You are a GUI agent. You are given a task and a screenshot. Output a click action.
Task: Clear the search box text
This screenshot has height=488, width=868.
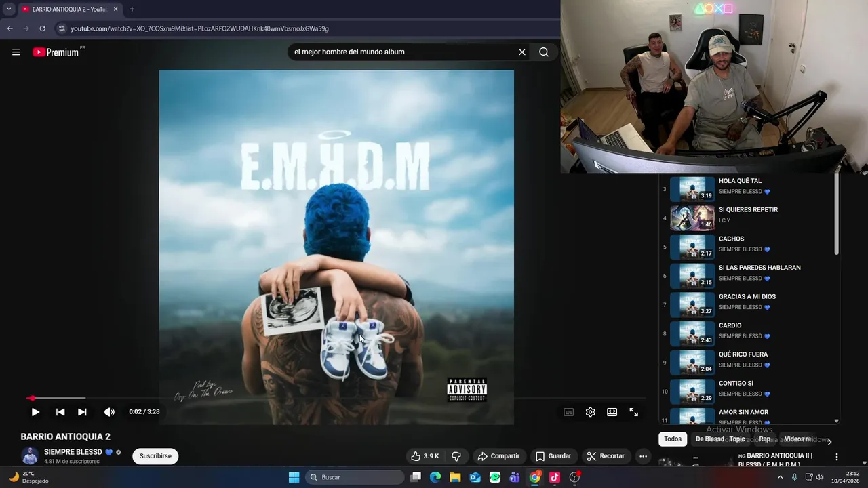tap(522, 52)
